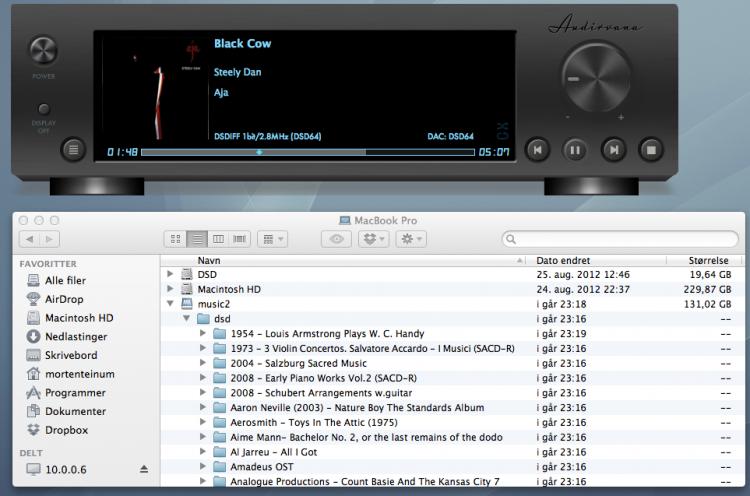Select Analogue Productions Count Basie folder
Viewport: 750px width, 496px height.
click(x=364, y=482)
